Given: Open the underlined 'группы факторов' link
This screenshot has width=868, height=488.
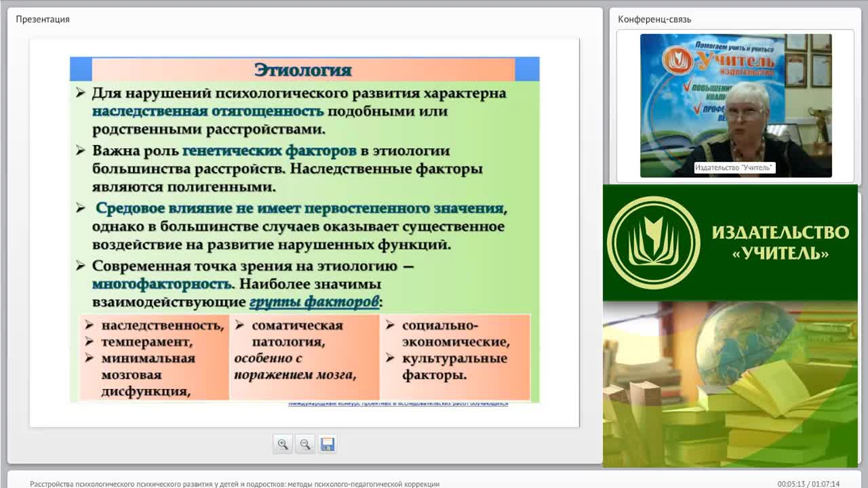Looking at the screenshot, I should click(x=314, y=302).
